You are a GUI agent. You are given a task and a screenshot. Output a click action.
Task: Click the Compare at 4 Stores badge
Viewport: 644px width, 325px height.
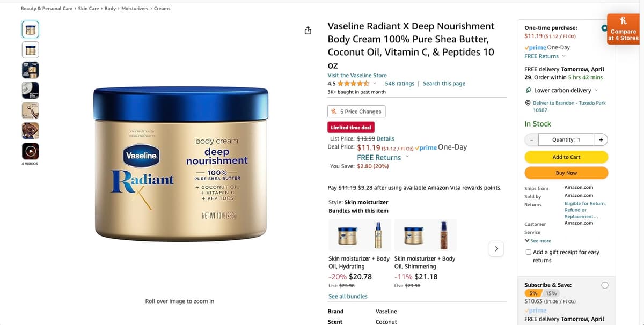pos(623,28)
